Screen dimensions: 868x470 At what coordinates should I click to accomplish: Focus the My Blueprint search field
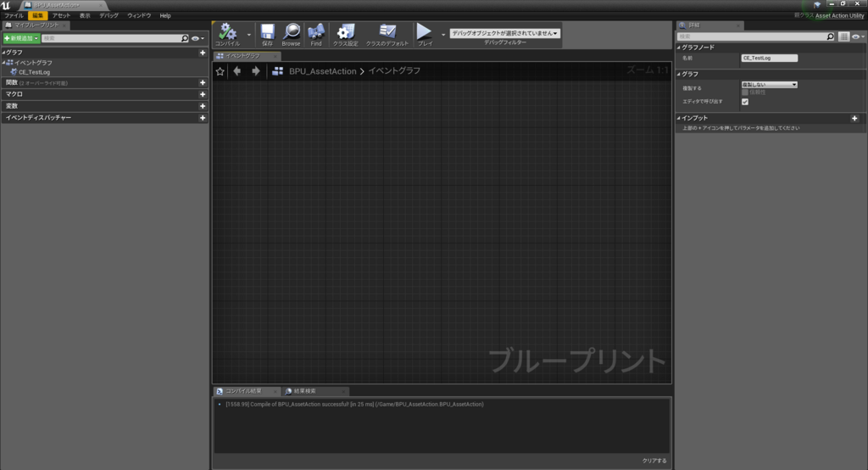[x=111, y=38]
